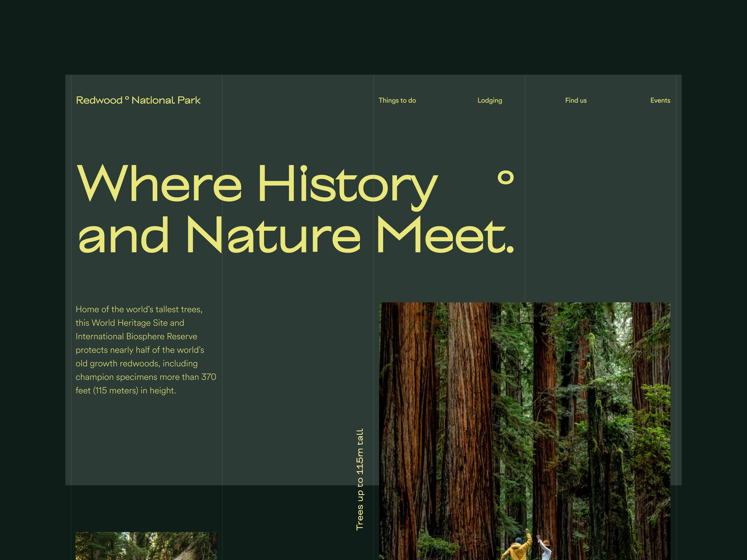Click the large circle icon beside headline
The image size is (747, 560).
[506, 178]
